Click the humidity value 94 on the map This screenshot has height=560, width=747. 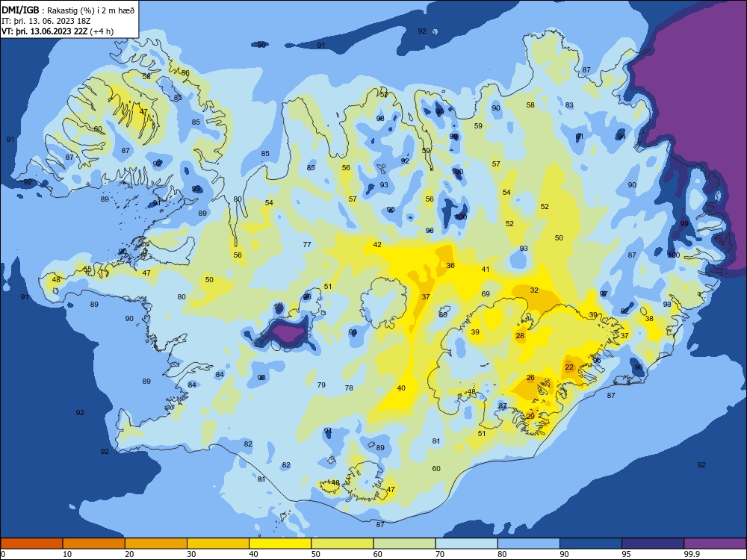[622, 136]
